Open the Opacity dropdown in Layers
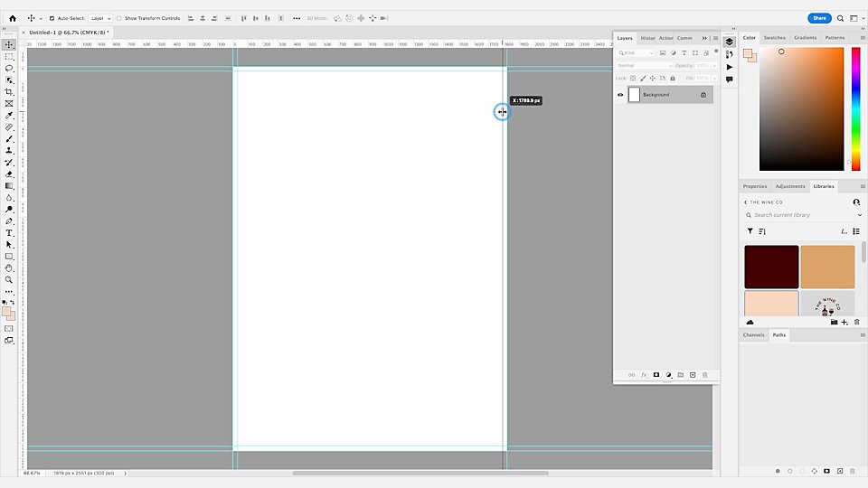The image size is (868, 488). (x=714, y=65)
